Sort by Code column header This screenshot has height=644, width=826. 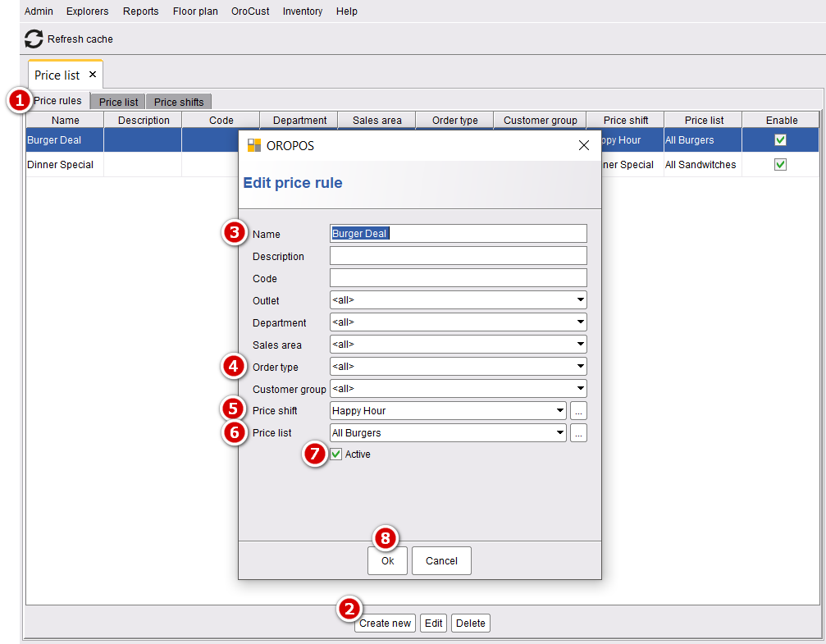click(x=221, y=120)
